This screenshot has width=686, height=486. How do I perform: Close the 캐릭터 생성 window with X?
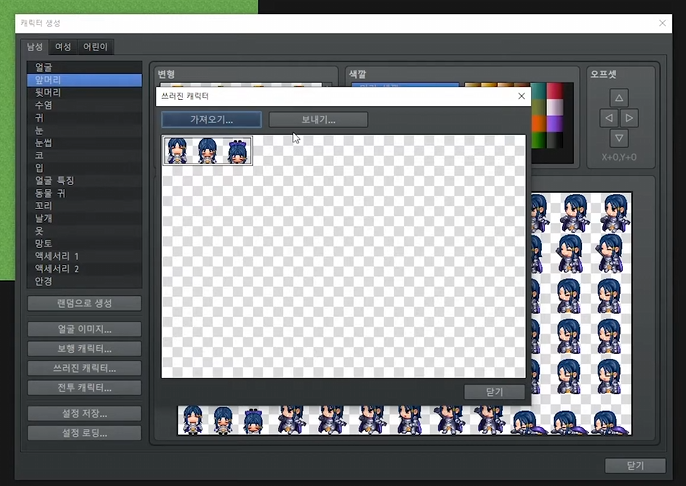[x=662, y=23]
